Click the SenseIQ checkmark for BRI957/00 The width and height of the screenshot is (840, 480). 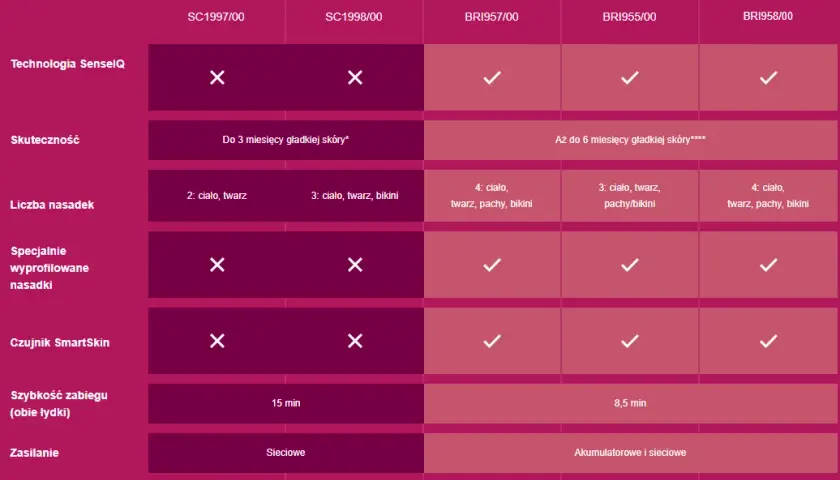click(x=492, y=78)
